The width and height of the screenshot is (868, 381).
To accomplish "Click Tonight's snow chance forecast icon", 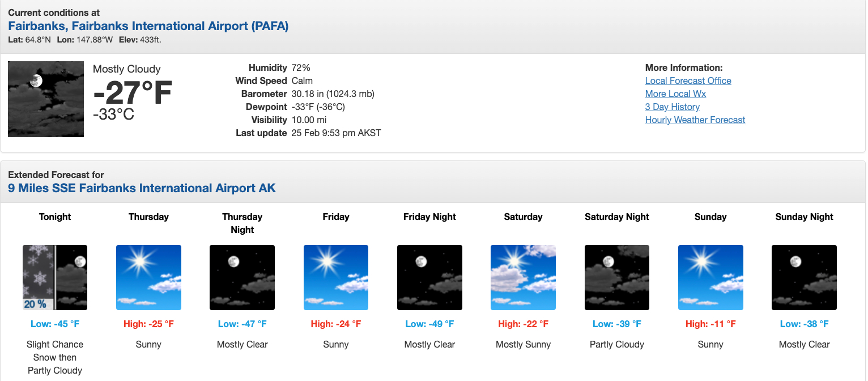I will coord(55,277).
